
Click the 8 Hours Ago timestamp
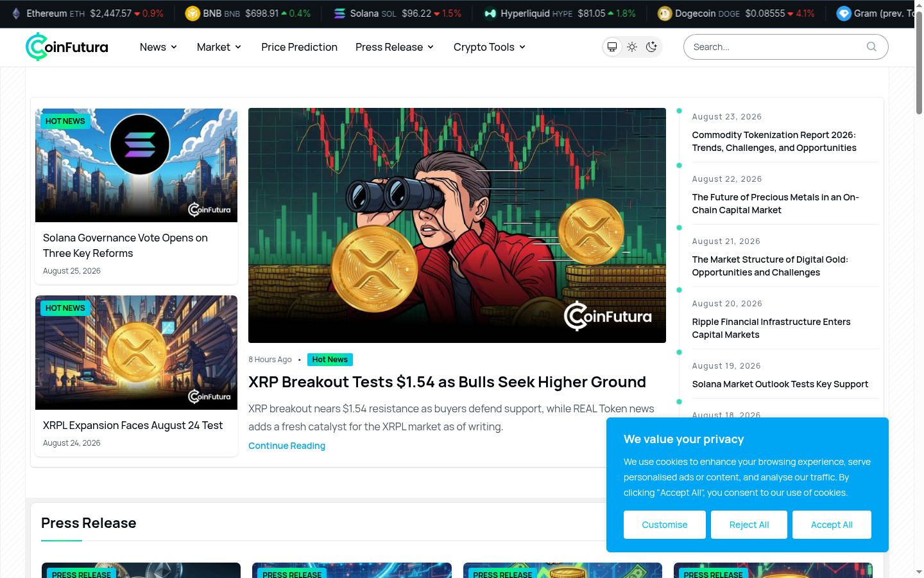(270, 360)
